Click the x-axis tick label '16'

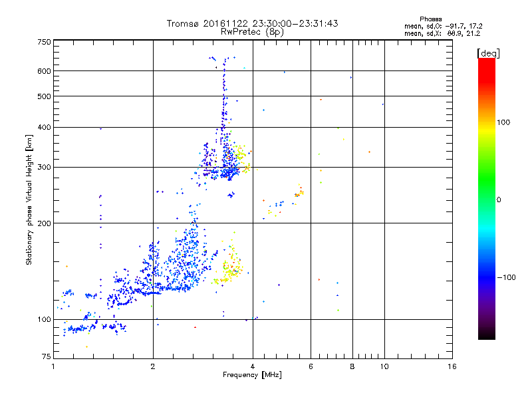tap(452, 366)
